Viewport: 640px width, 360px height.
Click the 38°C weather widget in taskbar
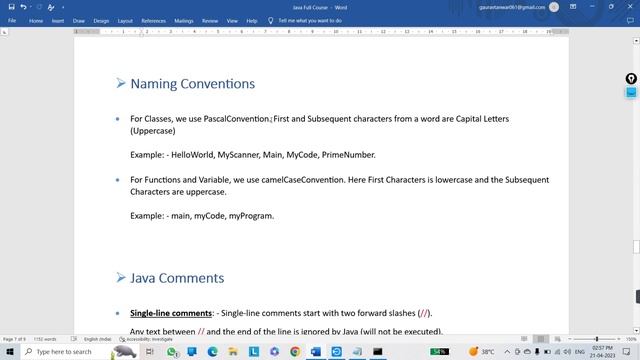[x=482, y=351]
